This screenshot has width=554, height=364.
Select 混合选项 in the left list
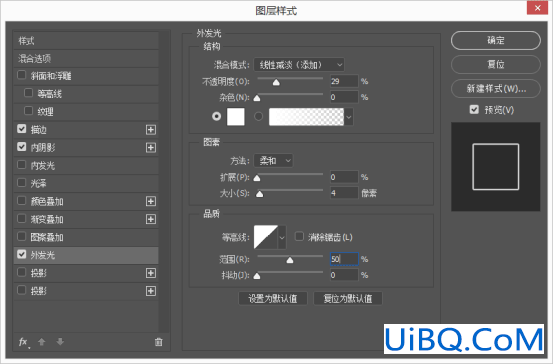(x=86, y=59)
